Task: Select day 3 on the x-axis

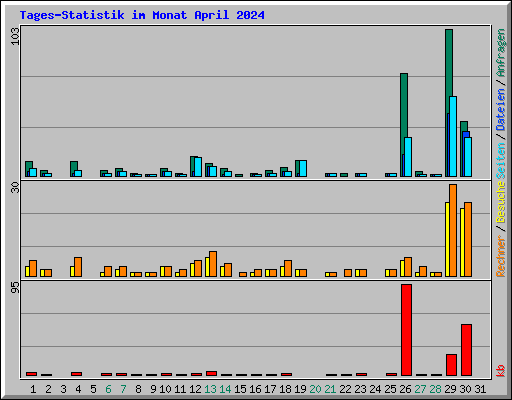Action: coord(63,389)
